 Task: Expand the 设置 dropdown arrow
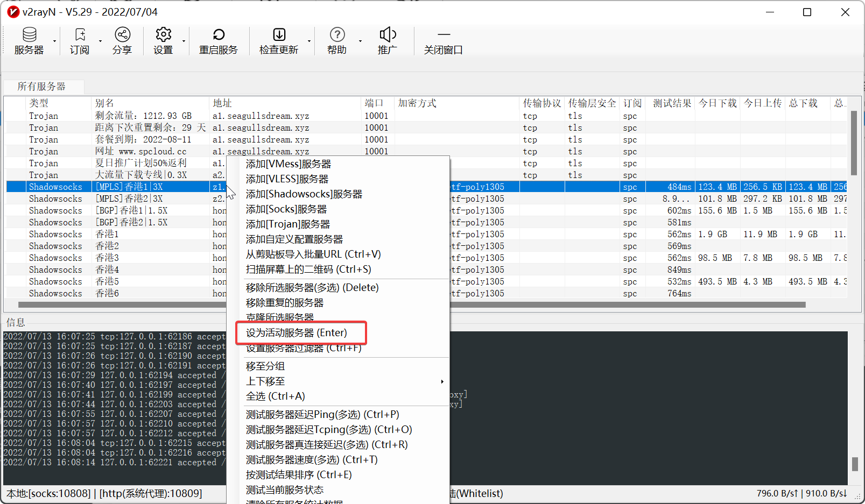tap(184, 41)
